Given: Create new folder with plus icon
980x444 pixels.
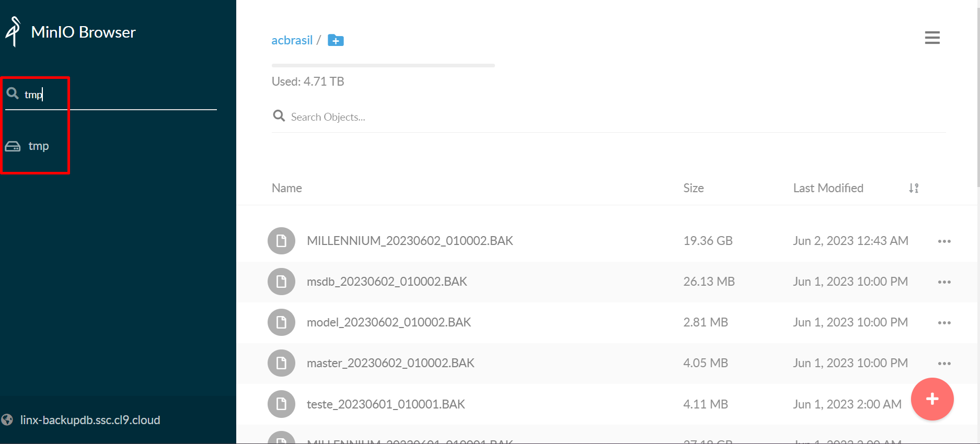Looking at the screenshot, I should pyautogui.click(x=336, y=40).
